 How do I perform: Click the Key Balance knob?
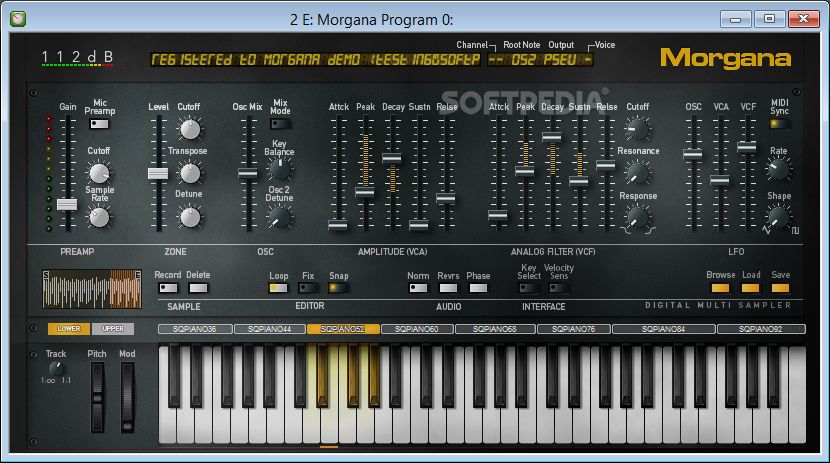click(x=279, y=169)
